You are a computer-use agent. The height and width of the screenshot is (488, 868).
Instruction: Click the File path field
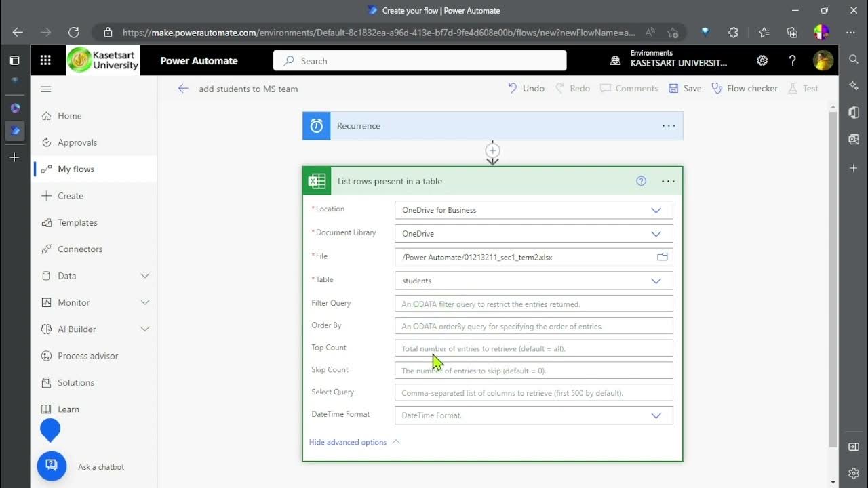point(534,258)
